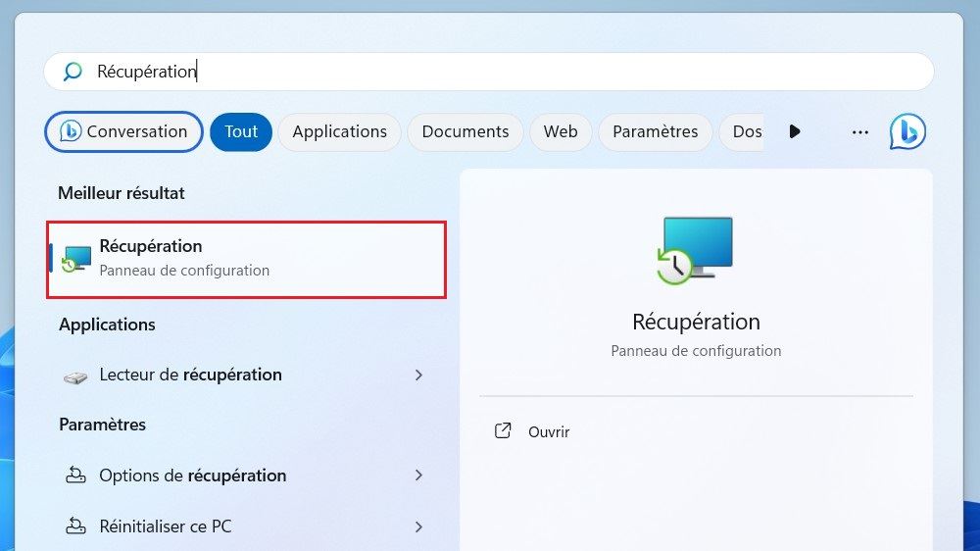Expand Lecteur de récupération chevron arrow
The width and height of the screenshot is (980, 551).
(418, 375)
